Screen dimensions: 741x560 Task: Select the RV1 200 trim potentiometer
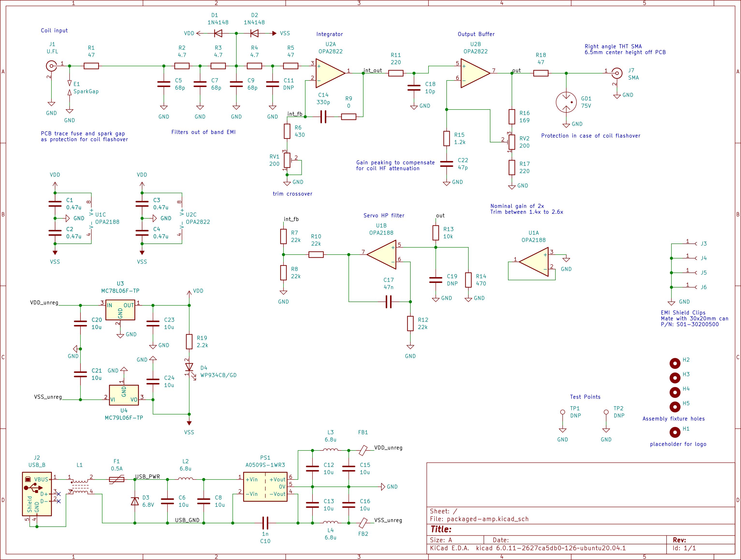pyautogui.click(x=287, y=160)
